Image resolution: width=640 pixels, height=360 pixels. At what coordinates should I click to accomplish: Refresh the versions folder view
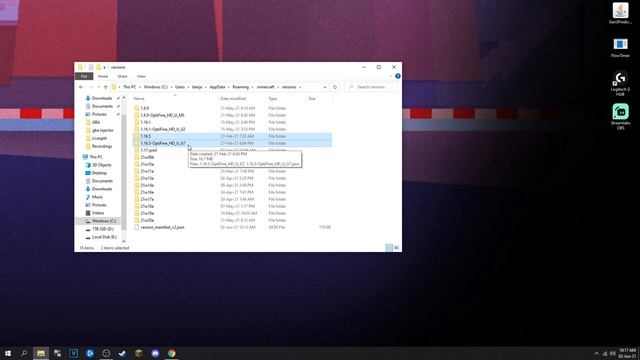coord(335,87)
